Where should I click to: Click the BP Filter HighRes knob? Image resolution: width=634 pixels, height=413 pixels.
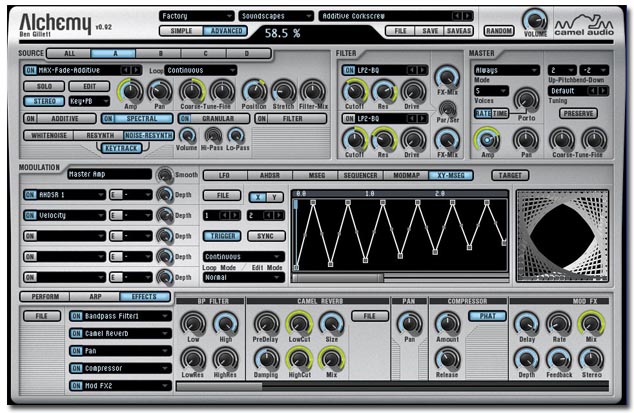[x=225, y=359]
